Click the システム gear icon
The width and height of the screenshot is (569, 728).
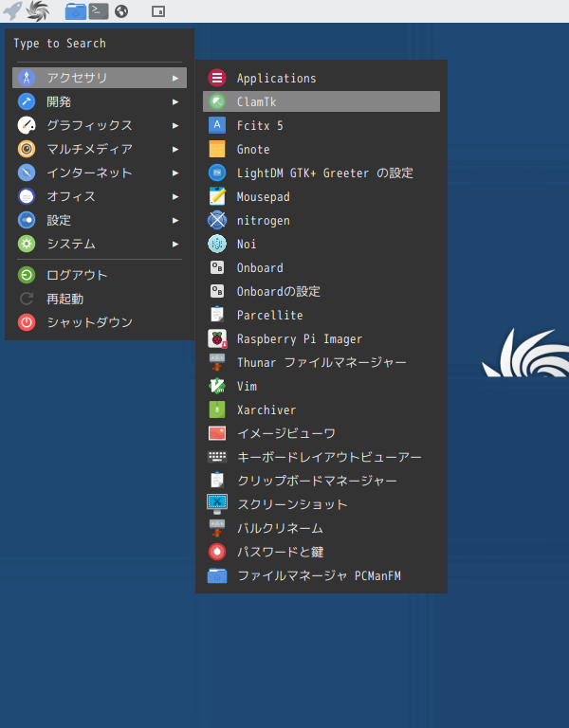click(27, 244)
